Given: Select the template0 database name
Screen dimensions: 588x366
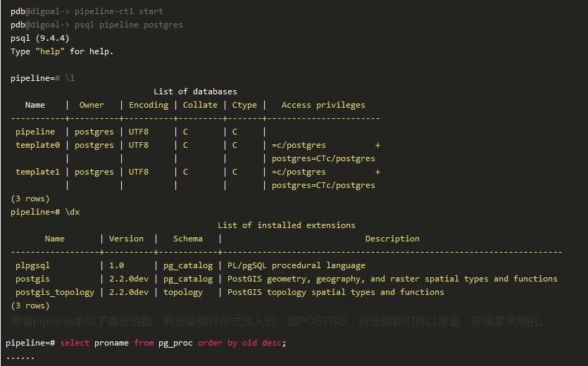Looking at the screenshot, I should point(38,145).
